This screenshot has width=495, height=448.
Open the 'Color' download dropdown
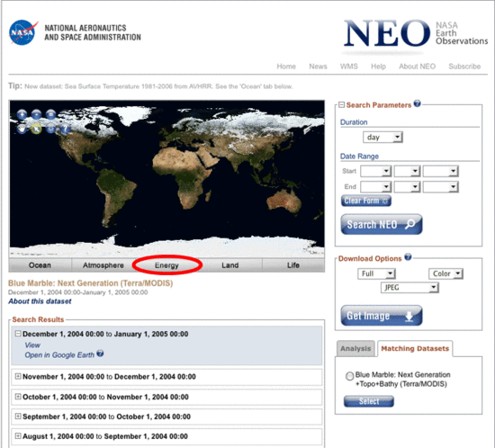pos(445,273)
